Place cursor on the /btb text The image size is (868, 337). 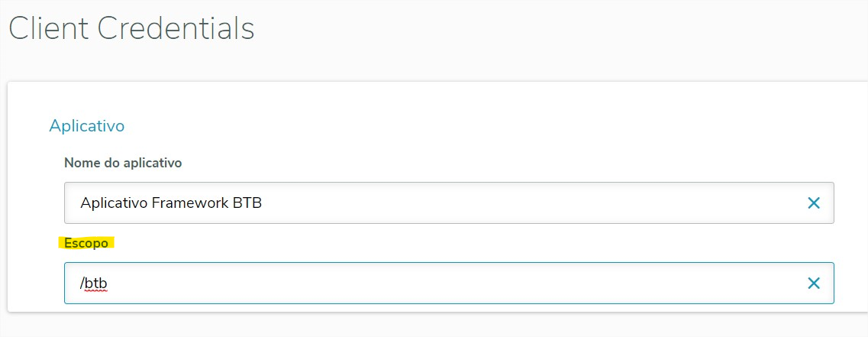tap(92, 284)
